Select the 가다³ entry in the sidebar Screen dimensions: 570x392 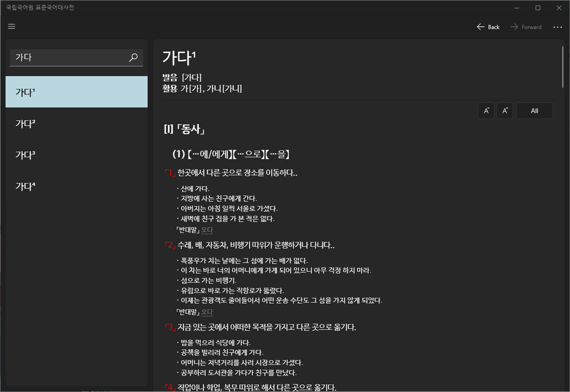[76, 154]
